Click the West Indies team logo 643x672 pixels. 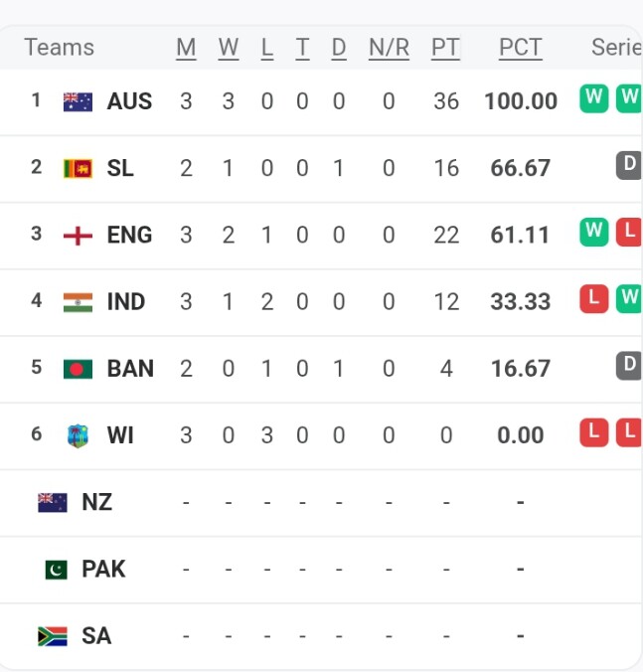pyautogui.click(x=78, y=435)
